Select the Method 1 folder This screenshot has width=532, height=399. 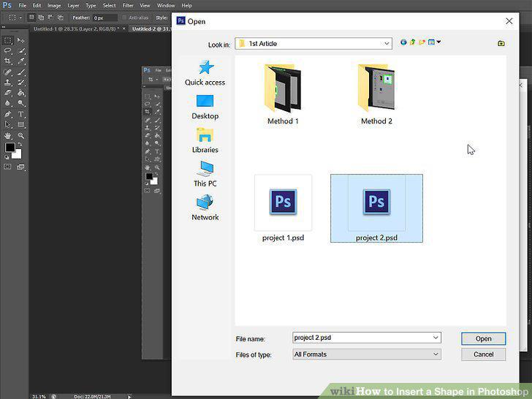point(283,94)
